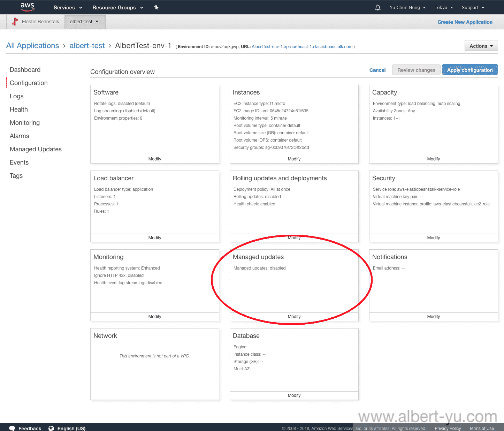Open the notifications bell icon
The height and width of the screenshot is (431, 504).
tap(378, 8)
